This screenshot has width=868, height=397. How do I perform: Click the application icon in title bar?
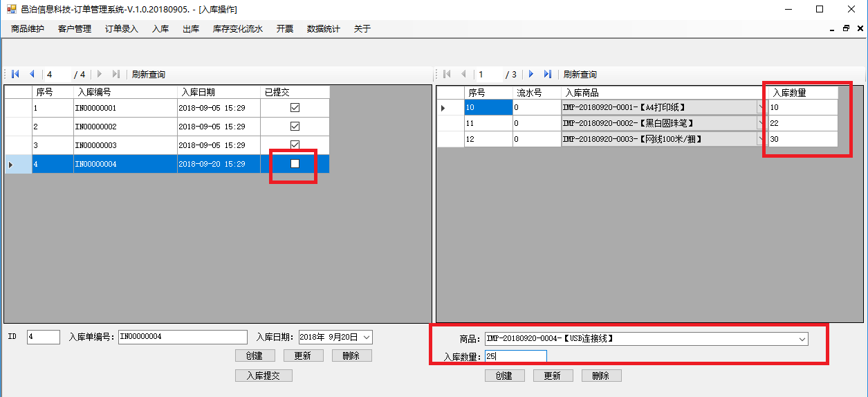(x=11, y=9)
